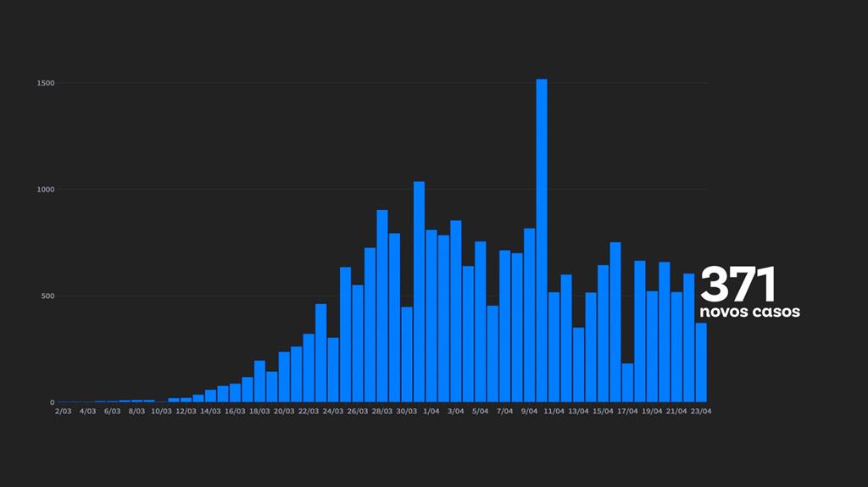Click the 500 y-axis label
Image resolution: width=868 pixels, height=487 pixels.
pyautogui.click(x=47, y=296)
